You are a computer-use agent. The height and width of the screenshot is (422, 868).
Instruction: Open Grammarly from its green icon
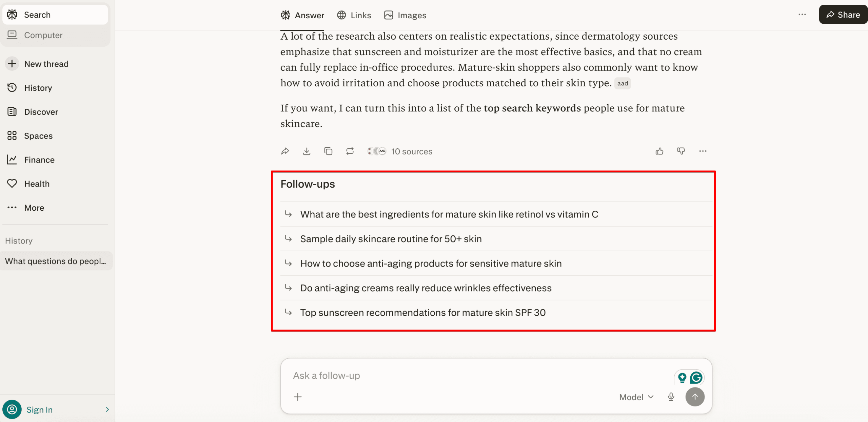[696, 377]
